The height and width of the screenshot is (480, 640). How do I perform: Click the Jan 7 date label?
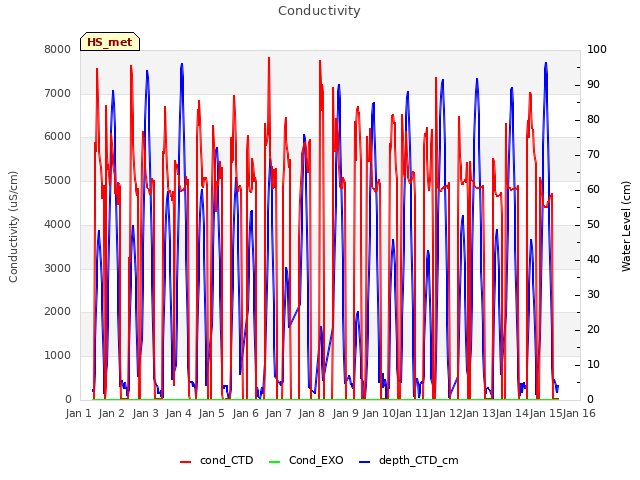(278, 413)
